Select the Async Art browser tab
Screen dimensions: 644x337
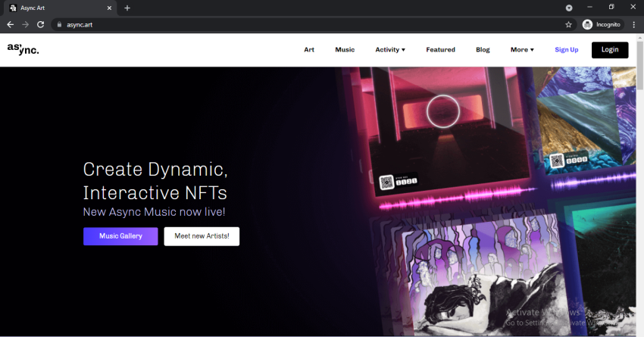[61, 8]
